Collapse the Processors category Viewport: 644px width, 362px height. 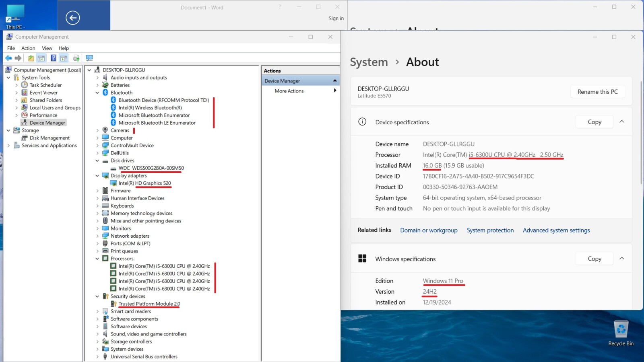pos(97,259)
